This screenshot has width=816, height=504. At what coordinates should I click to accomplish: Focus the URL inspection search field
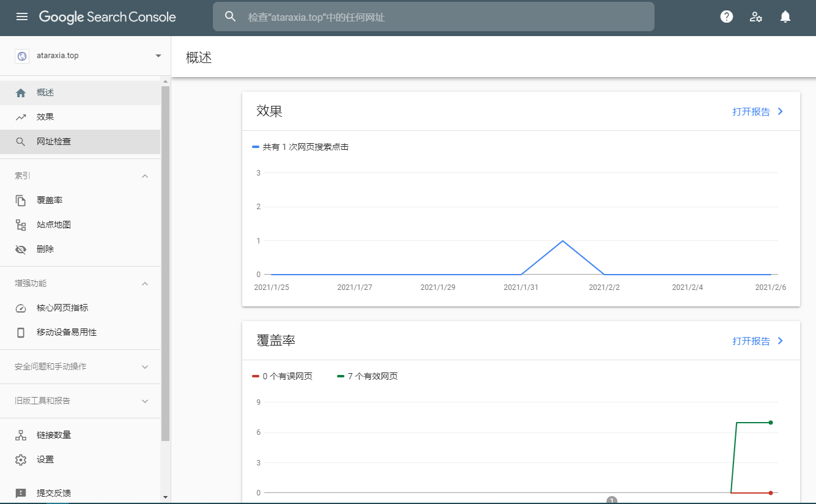tap(434, 17)
